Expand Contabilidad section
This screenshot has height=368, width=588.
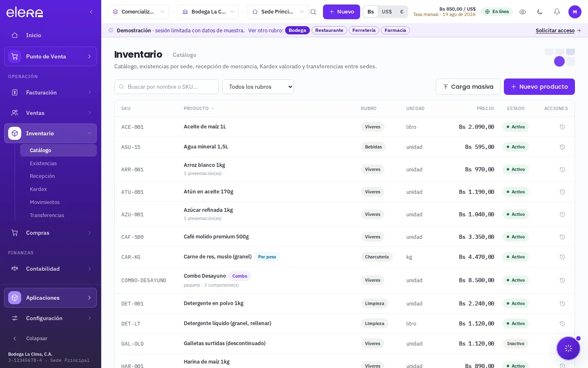coord(51,269)
